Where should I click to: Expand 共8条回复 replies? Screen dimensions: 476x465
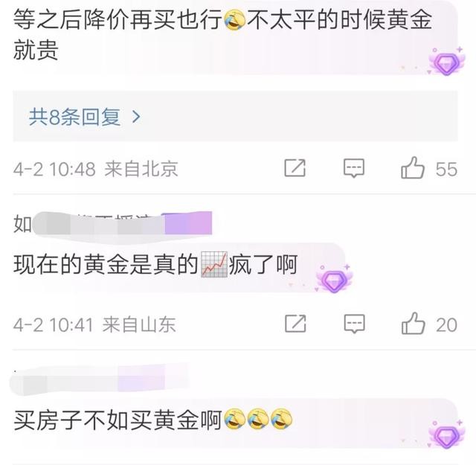point(235,116)
